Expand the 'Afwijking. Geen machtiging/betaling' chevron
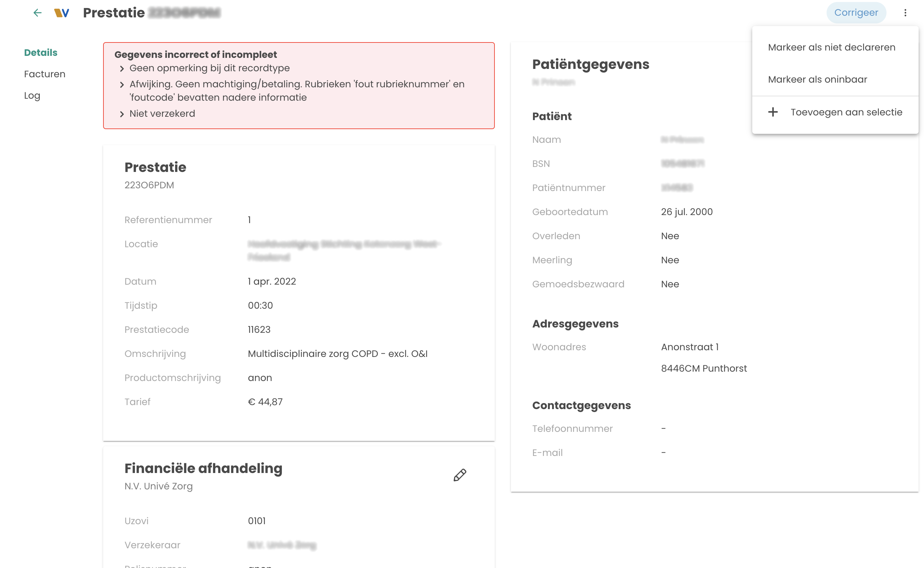The height and width of the screenshot is (568, 924). tap(122, 85)
